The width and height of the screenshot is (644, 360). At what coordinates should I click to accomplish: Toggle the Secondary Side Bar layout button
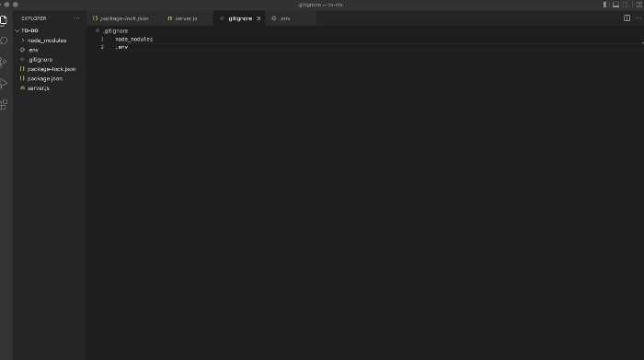coord(626,5)
